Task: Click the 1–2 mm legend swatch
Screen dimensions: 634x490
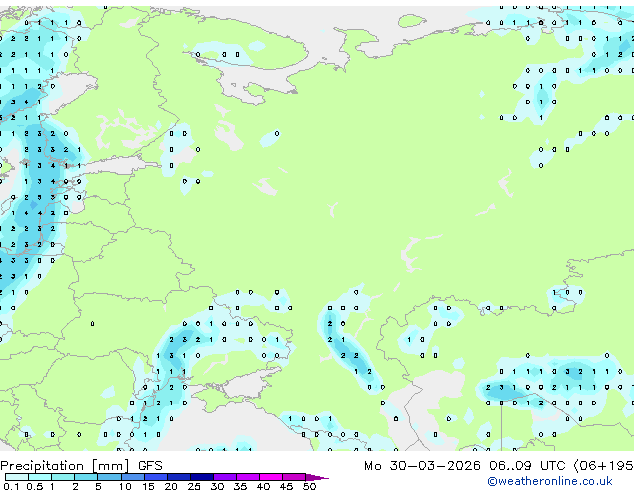Action: 63,477
